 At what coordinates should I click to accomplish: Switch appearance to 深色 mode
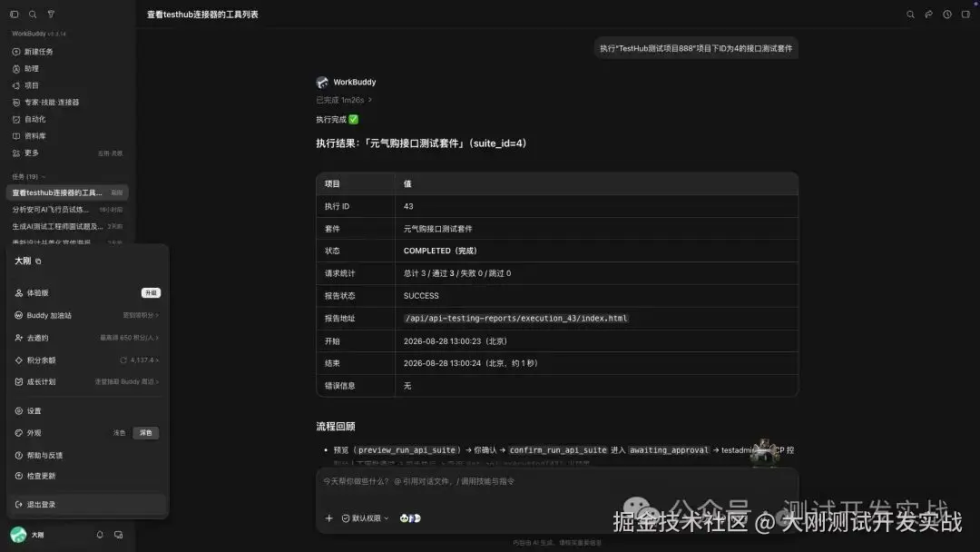[145, 432]
